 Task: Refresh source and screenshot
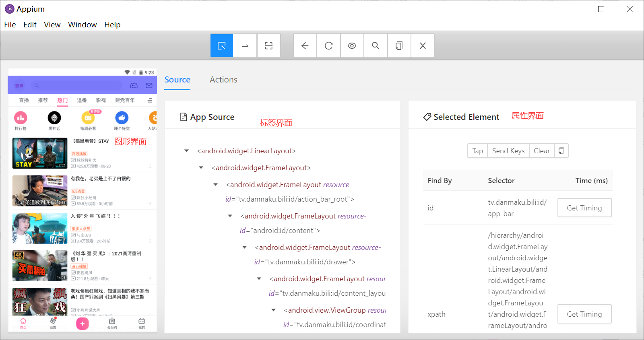328,45
